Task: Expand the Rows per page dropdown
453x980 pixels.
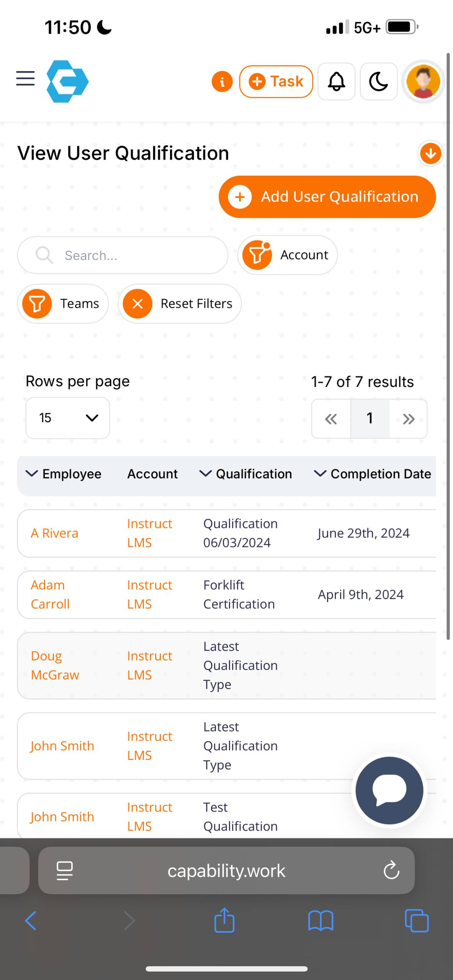Action: point(68,418)
